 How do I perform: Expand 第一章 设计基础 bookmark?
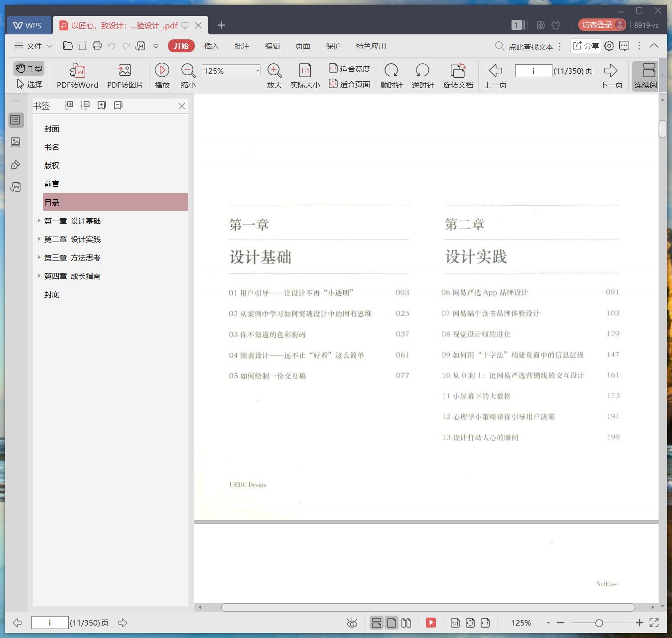pyautogui.click(x=39, y=221)
